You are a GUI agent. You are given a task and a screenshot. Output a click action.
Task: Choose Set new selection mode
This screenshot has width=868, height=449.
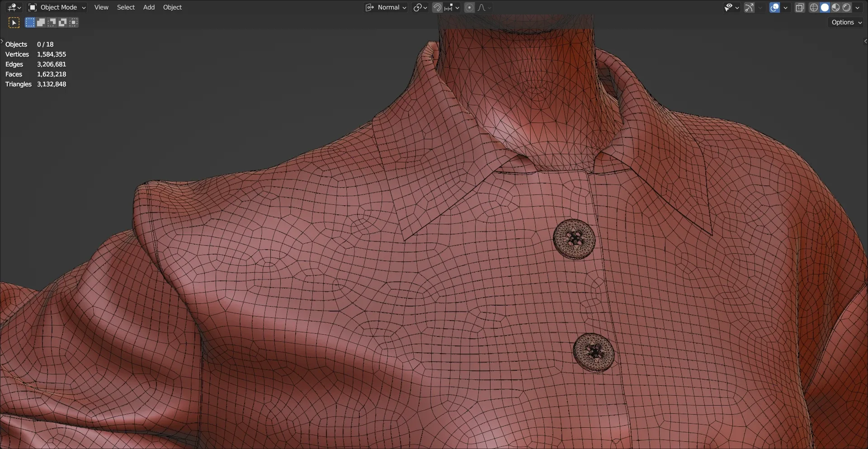[x=30, y=22]
